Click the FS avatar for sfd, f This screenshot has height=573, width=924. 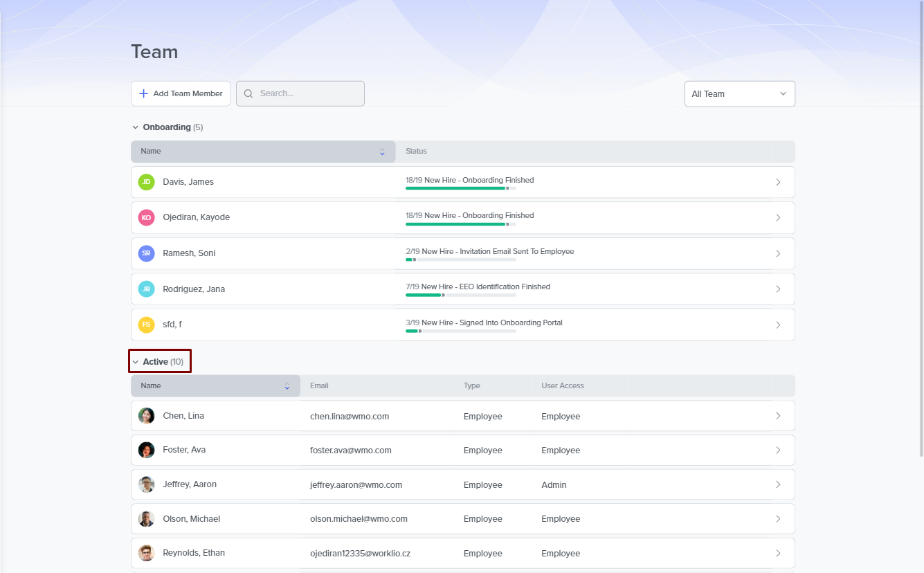[x=146, y=325]
